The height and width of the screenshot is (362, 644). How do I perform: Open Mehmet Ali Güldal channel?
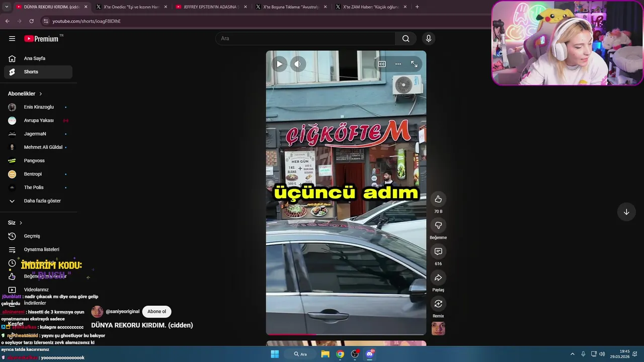point(38,147)
